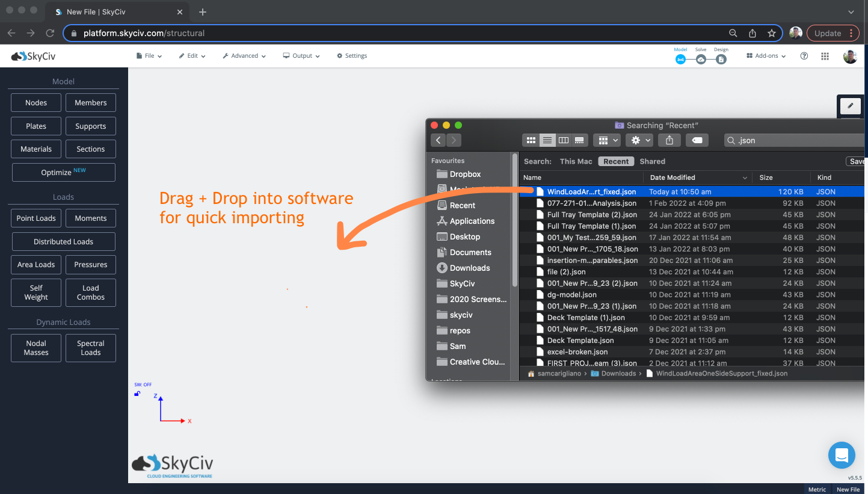Viewport: 868px width, 494px height.
Task: Open the Advanced dropdown menu
Action: 244,55
